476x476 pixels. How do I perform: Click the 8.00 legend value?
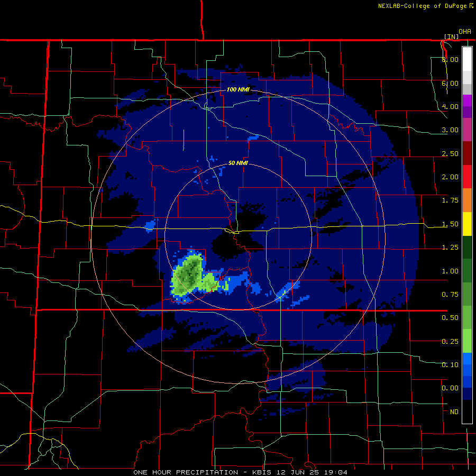(x=450, y=59)
